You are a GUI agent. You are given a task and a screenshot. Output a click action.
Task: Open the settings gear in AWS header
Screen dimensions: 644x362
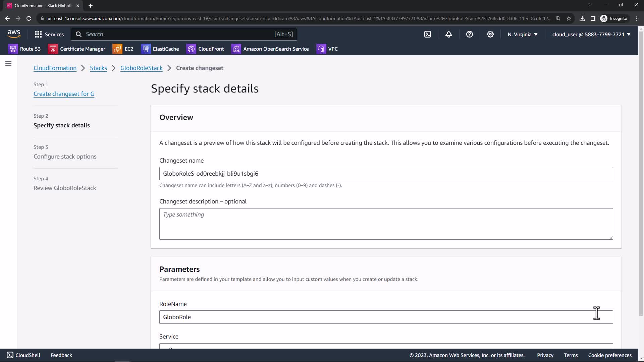(x=490, y=34)
